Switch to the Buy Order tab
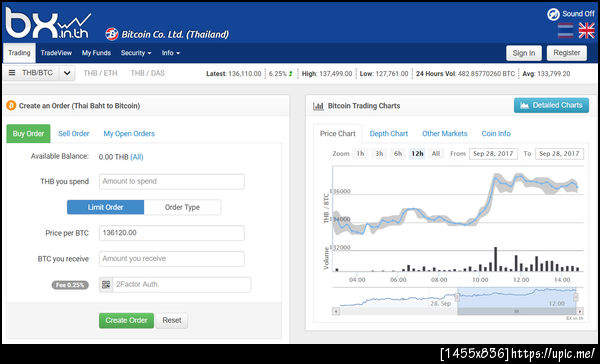Screen dimensions: 600x364 coord(28,134)
